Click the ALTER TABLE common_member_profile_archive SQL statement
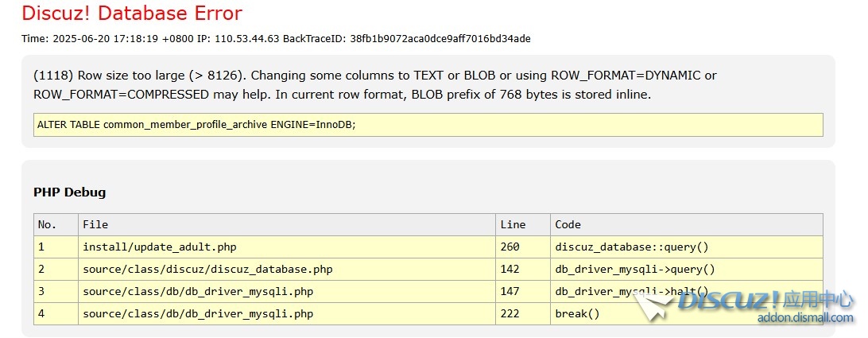868x338 pixels. (428, 125)
